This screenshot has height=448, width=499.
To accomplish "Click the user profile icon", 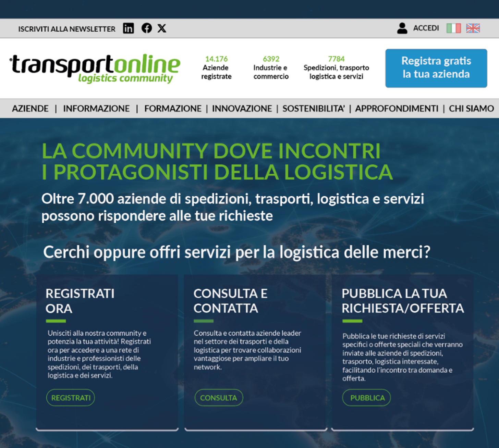I will coord(402,28).
